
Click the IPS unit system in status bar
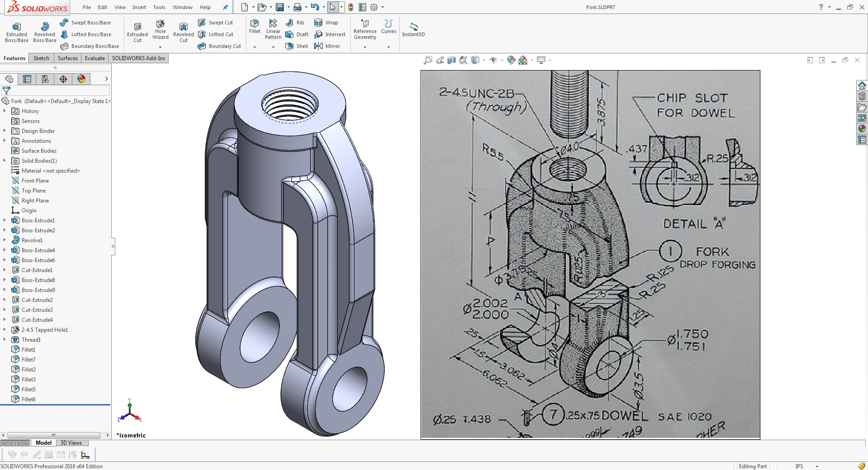(x=799, y=466)
